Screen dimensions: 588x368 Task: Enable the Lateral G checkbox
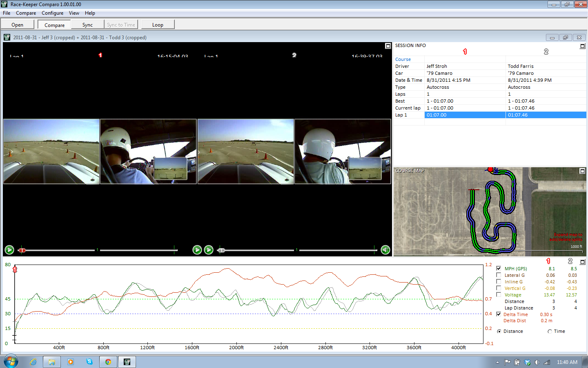click(x=499, y=275)
